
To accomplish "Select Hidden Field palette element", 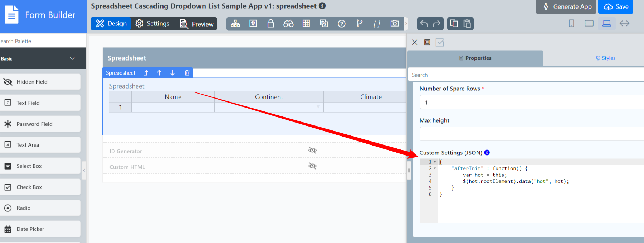I will coord(40,82).
